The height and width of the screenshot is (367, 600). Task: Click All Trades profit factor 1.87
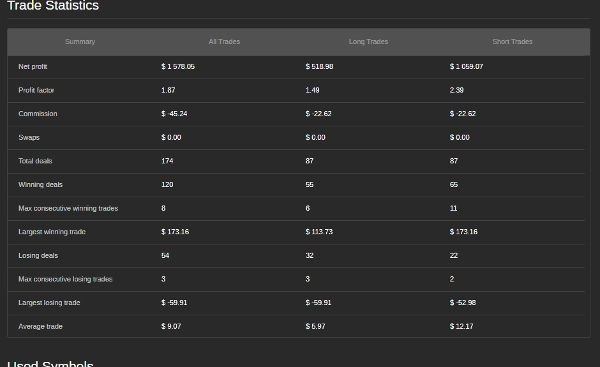[168, 90]
